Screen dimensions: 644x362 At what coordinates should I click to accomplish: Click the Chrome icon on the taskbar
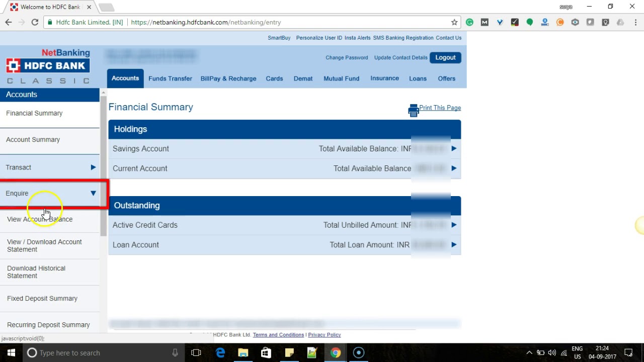pos(336,352)
